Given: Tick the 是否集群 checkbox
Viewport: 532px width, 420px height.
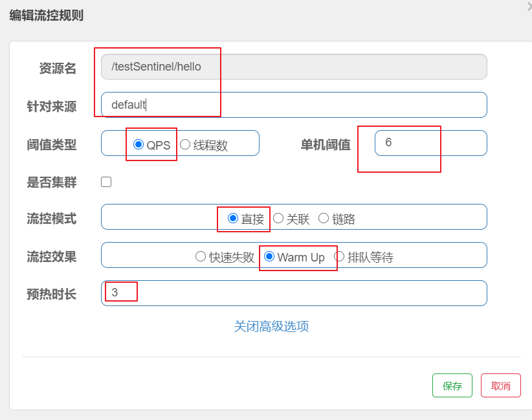Looking at the screenshot, I should coord(106,182).
